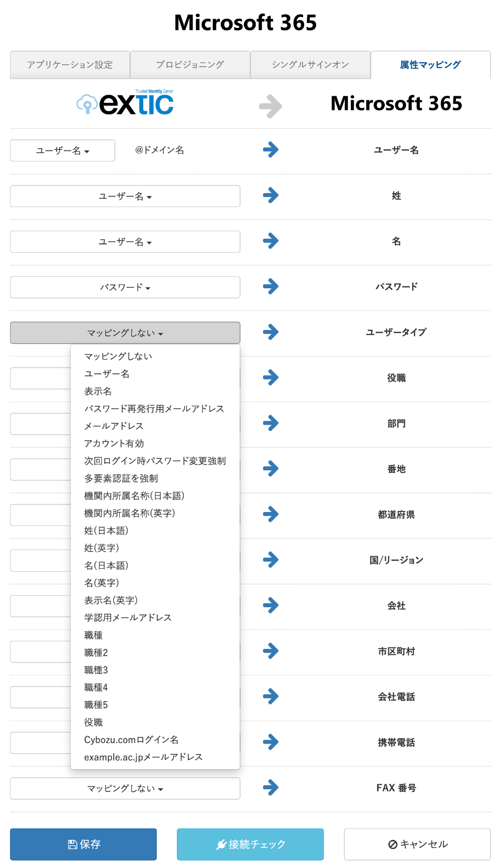Click the blue arrow beside 役職
This screenshot has height=868, width=501.
click(271, 378)
